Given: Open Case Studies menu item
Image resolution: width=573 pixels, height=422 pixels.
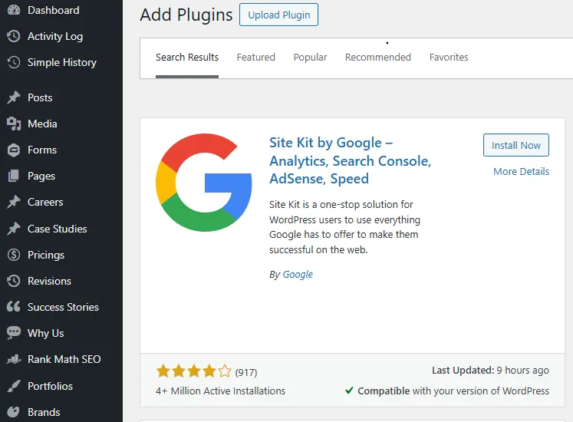Looking at the screenshot, I should (x=57, y=229).
